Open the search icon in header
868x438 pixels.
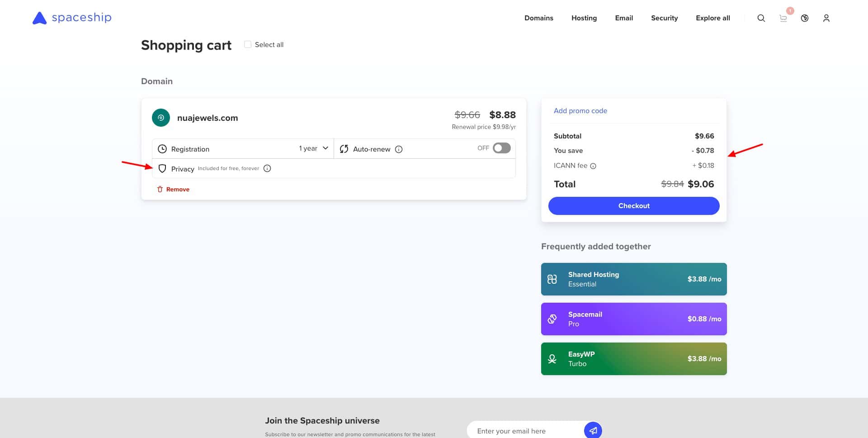[761, 18]
